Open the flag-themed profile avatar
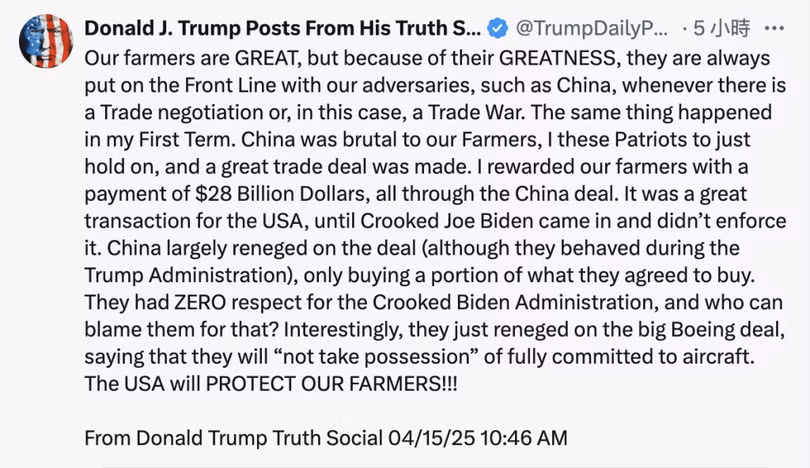The height and width of the screenshot is (468, 810). (45, 41)
